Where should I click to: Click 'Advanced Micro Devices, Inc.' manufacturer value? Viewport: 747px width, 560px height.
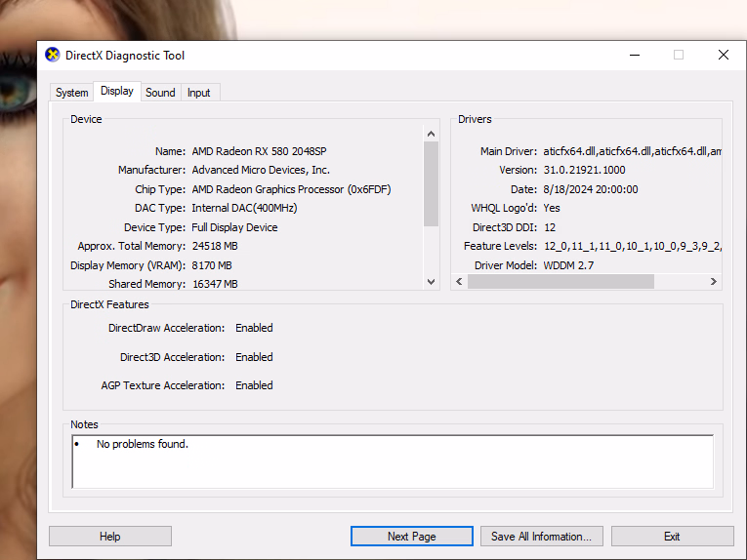(x=261, y=170)
